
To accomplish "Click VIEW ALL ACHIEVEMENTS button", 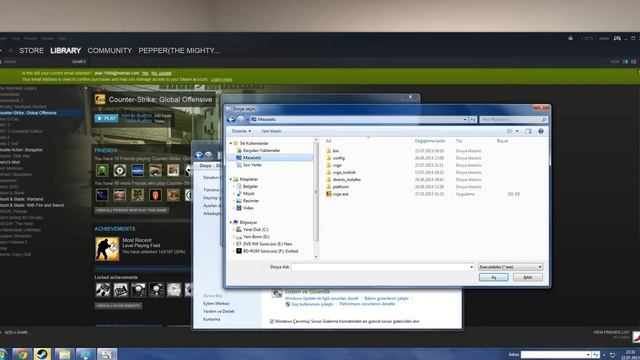I will [x=118, y=306].
